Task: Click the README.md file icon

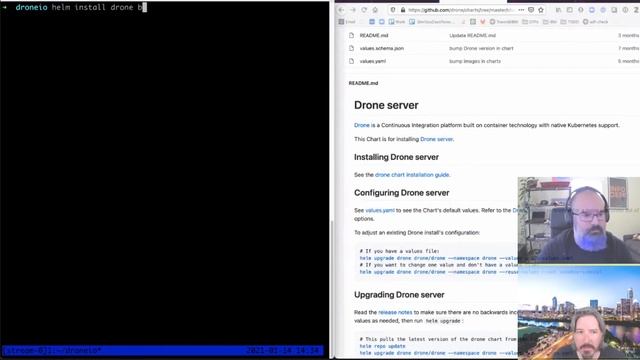Action: pos(351,36)
